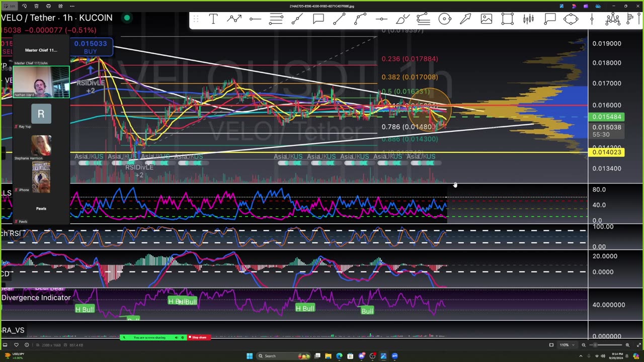Open Microsoft Edge from taskbar
644x362 pixels.
[x=339, y=356]
